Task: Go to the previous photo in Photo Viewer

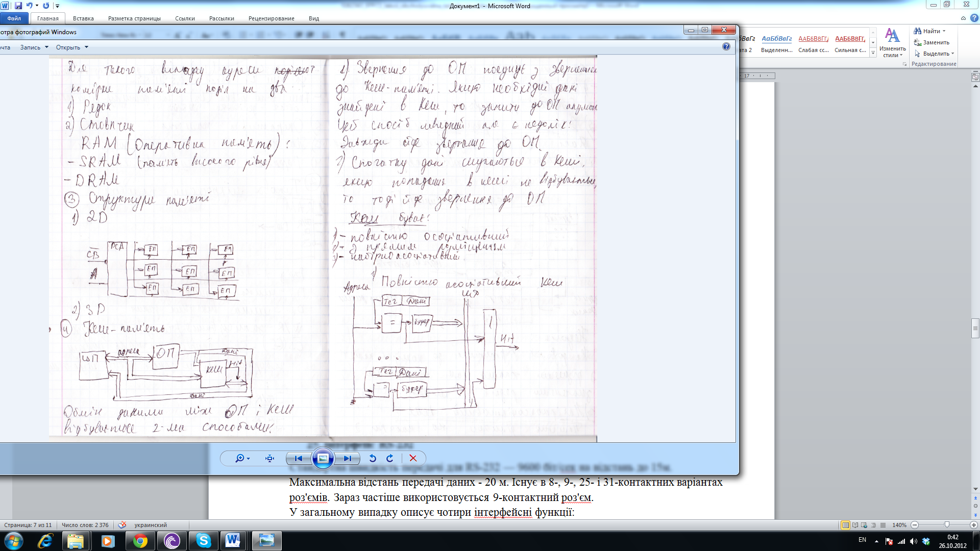Action: (299, 458)
